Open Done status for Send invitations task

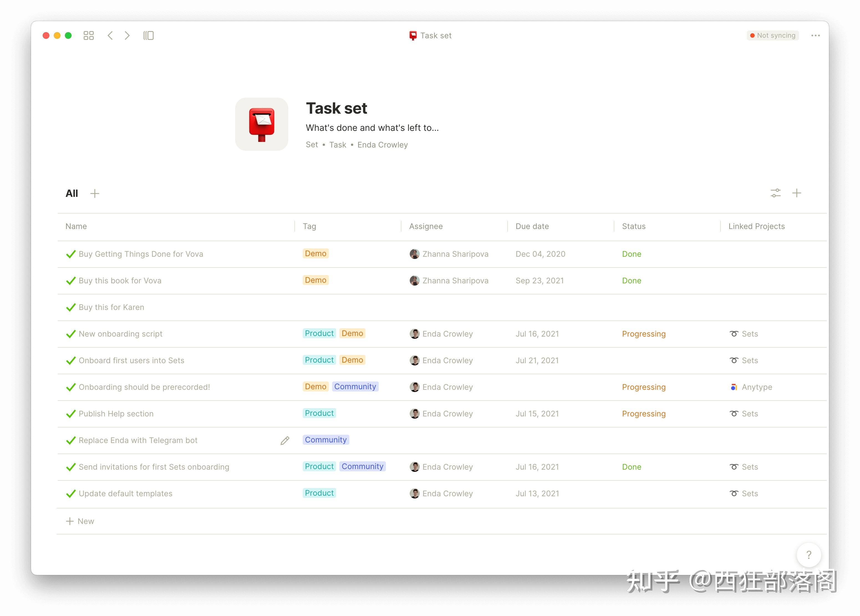coord(631,467)
